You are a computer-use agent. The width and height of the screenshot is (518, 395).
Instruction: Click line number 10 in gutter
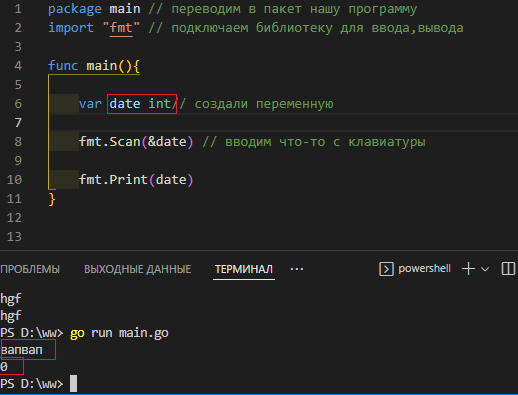[14, 180]
